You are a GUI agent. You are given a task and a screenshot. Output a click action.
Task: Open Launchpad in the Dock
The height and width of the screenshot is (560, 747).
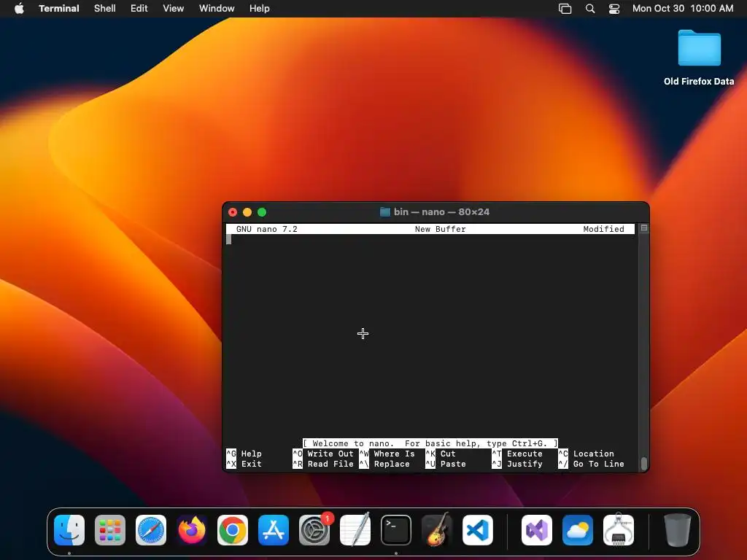pyautogui.click(x=110, y=530)
